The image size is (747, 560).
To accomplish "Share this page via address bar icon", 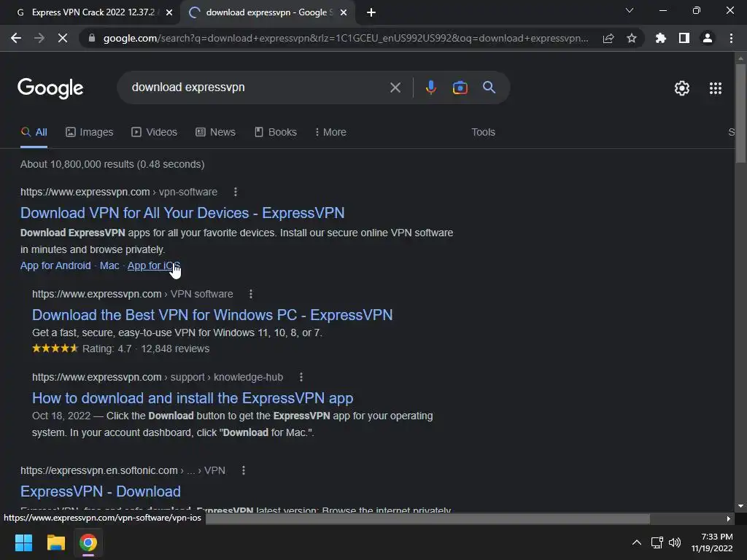I will point(608,38).
